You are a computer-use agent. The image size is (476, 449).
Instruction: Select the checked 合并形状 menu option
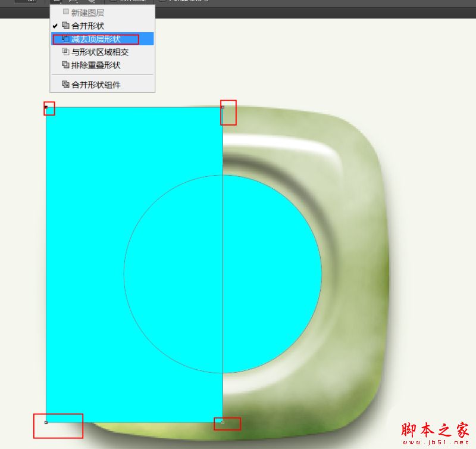click(102, 26)
